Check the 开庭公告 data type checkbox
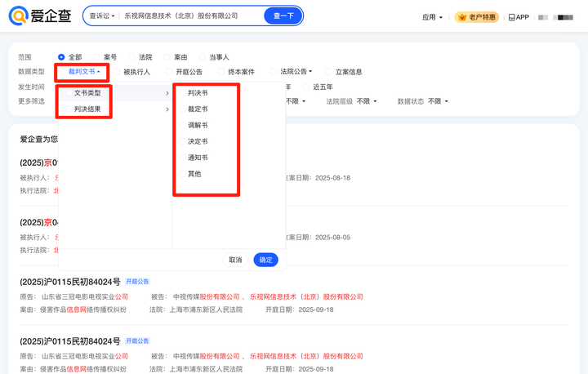The width and height of the screenshot is (588, 374). pos(169,72)
